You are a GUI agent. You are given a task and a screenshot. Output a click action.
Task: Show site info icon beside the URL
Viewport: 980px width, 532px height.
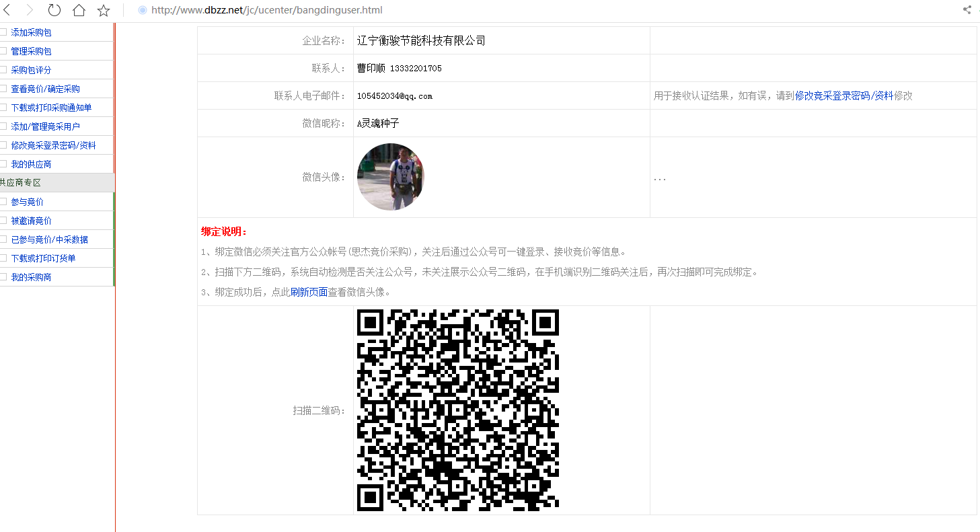[x=142, y=10]
